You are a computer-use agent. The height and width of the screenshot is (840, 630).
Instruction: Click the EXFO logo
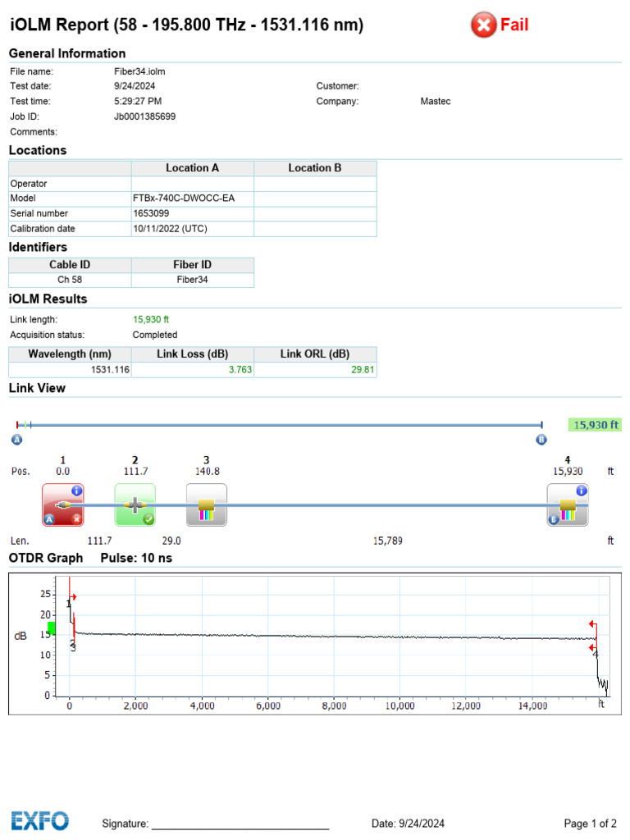pos(40,820)
